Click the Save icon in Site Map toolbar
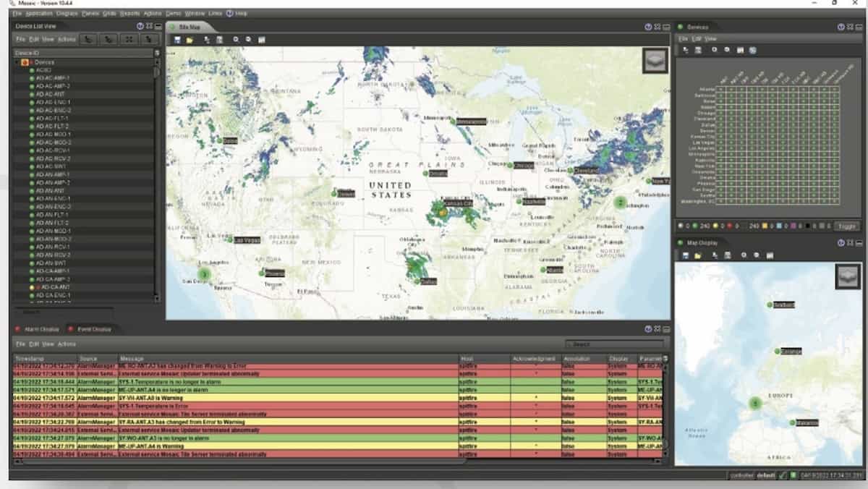The height and width of the screenshot is (489, 868). pyautogui.click(x=179, y=39)
